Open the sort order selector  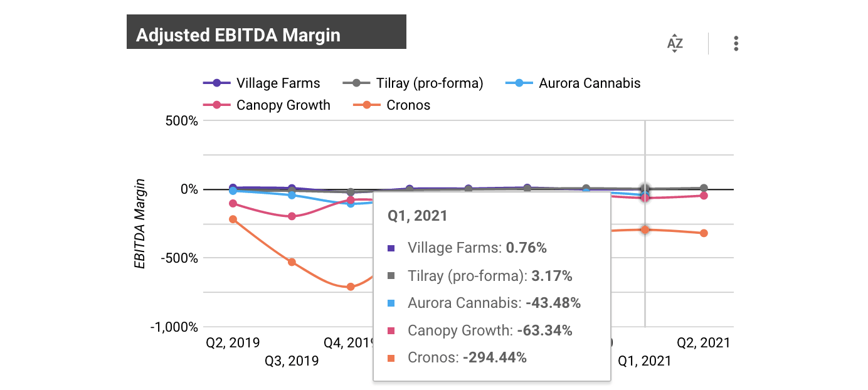[x=674, y=43]
